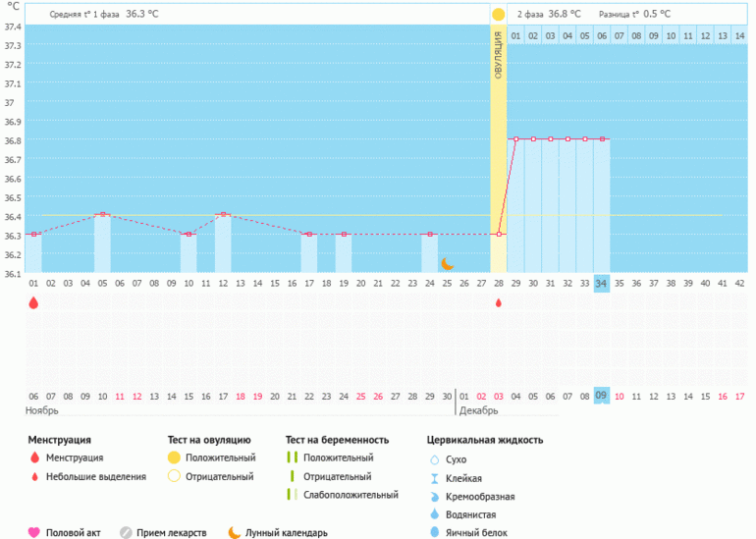This screenshot has height=539, width=756.
Task: Click the Клейкая cervical fluid icon
Action: pos(434,478)
